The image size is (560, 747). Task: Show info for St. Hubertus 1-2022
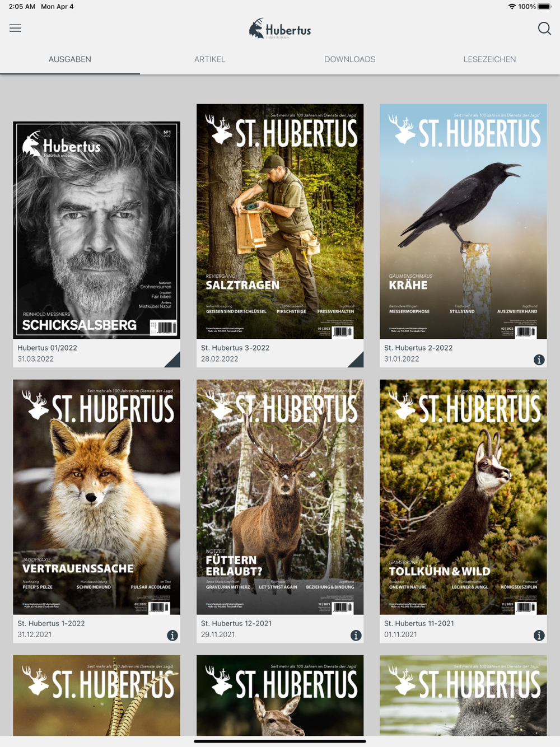coord(172,636)
